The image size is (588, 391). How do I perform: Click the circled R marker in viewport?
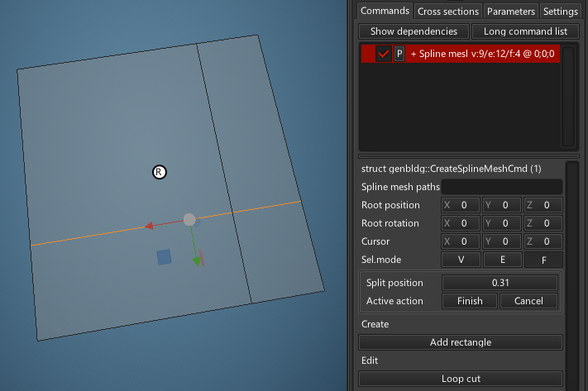tap(159, 172)
